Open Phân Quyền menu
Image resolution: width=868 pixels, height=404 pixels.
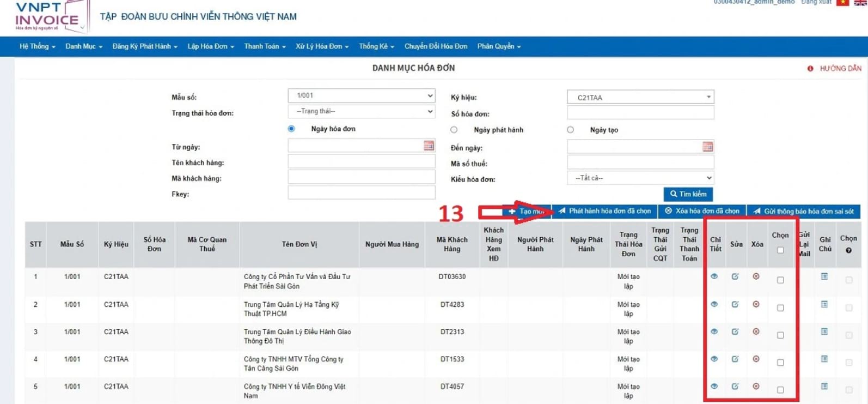[x=499, y=46]
